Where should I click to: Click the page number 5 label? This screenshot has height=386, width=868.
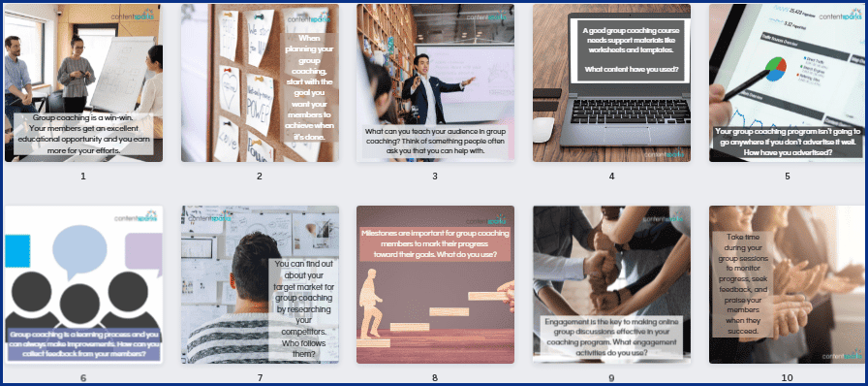tap(788, 177)
